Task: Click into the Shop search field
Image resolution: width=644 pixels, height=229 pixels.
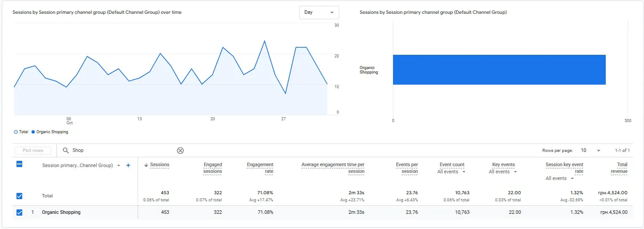Action: pos(122,151)
